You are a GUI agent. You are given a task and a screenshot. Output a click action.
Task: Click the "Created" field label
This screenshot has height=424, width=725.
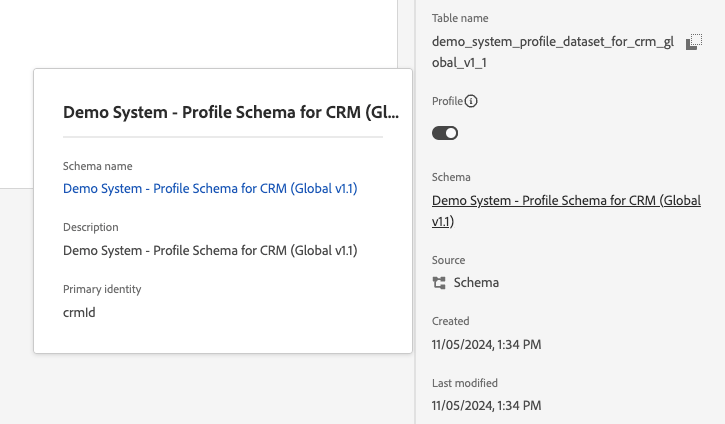pyautogui.click(x=451, y=321)
